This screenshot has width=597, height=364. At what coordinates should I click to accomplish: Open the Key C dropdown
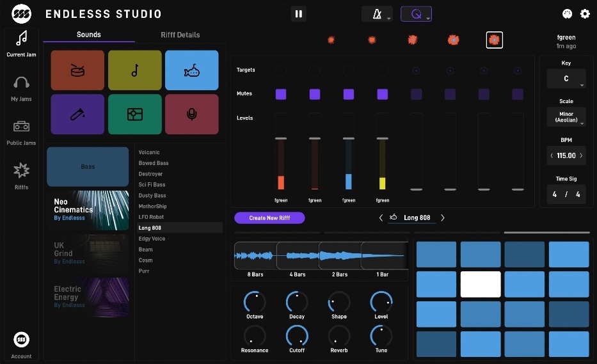point(566,79)
